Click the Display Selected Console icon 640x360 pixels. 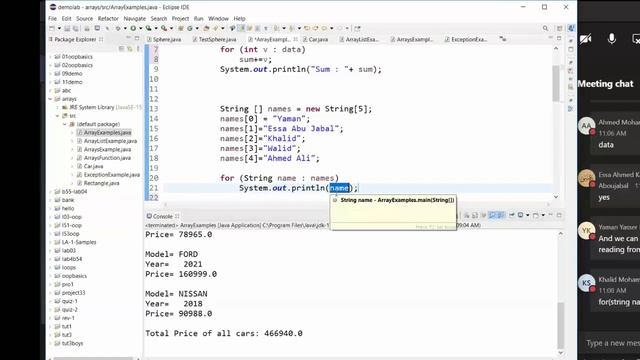pos(520,215)
